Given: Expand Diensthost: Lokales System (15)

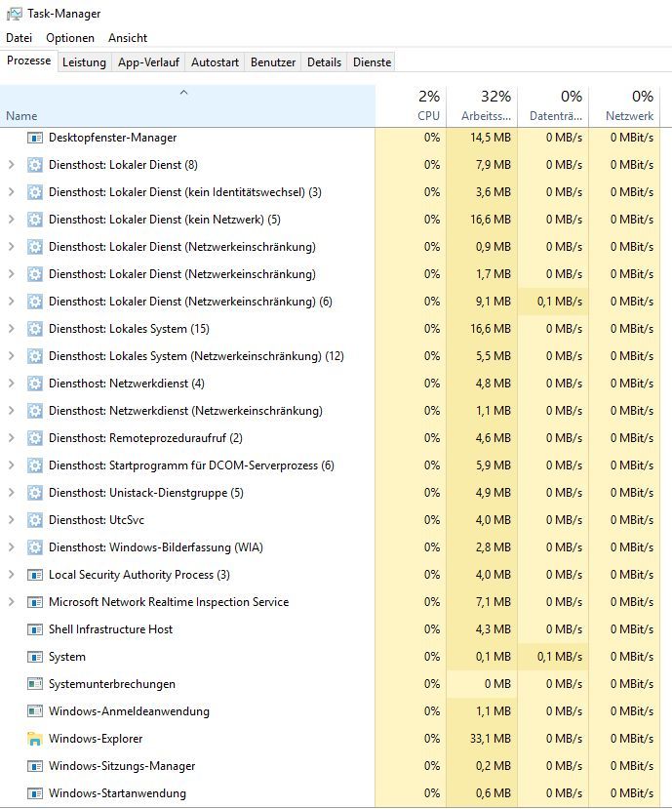Looking at the screenshot, I should tap(11, 329).
